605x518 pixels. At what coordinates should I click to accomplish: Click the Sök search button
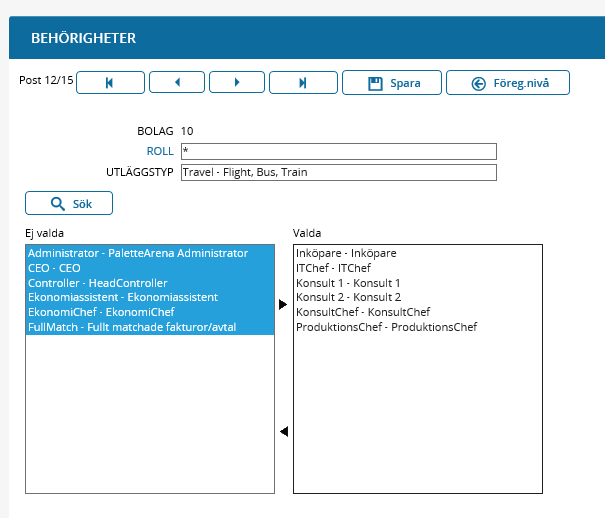(x=69, y=203)
